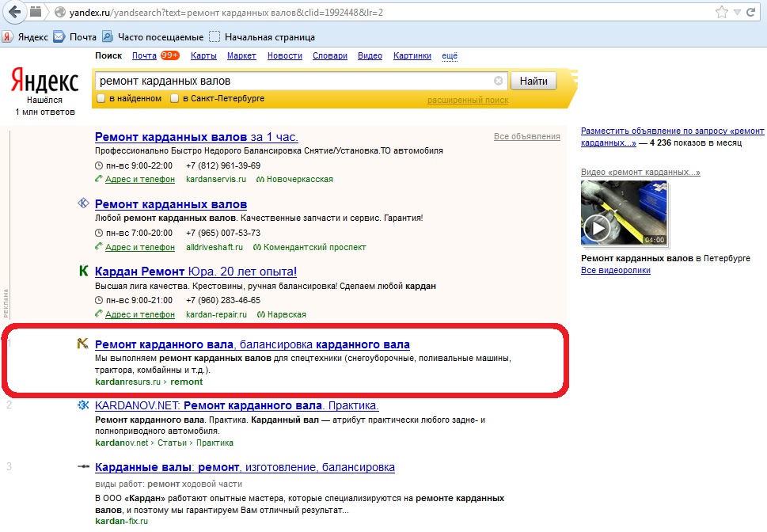The height and width of the screenshot is (532, 767).
Task: Switch to the Маркет tab
Action: coord(241,55)
